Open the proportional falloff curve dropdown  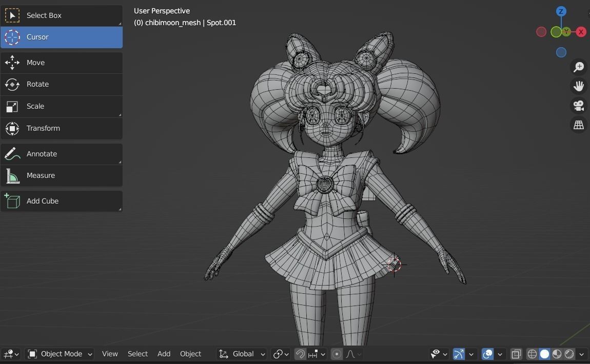click(x=353, y=354)
